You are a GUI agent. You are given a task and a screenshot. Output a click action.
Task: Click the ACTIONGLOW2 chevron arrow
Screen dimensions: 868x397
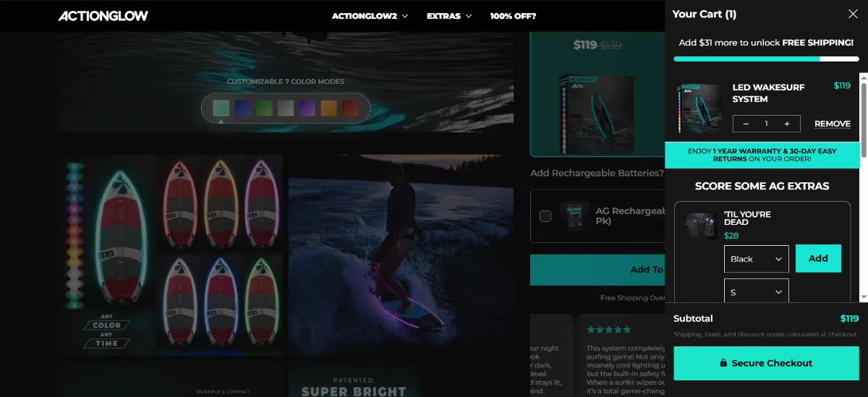point(404,16)
